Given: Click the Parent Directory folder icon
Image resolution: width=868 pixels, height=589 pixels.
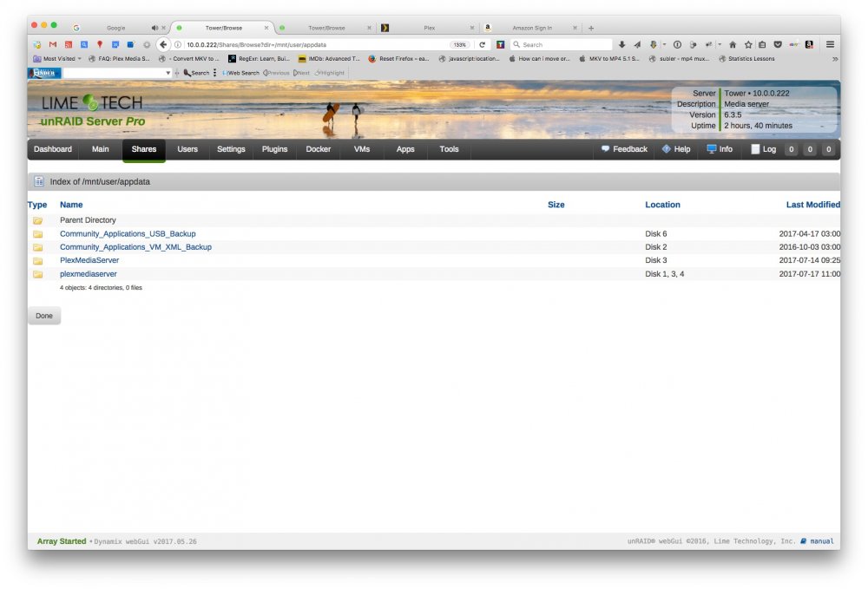Looking at the screenshot, I should [x=37, y=220].
